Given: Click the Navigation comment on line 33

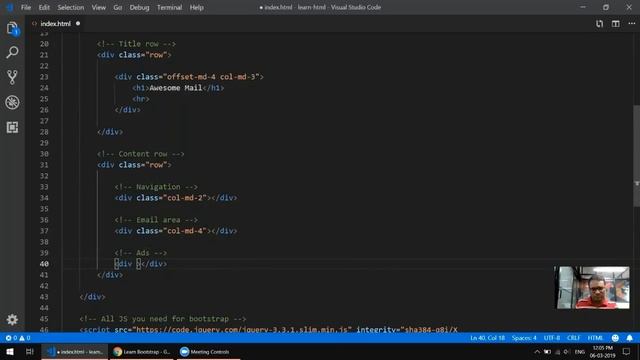Looking at the screenshot, I should pyautogui.click(x=156, y=187).
